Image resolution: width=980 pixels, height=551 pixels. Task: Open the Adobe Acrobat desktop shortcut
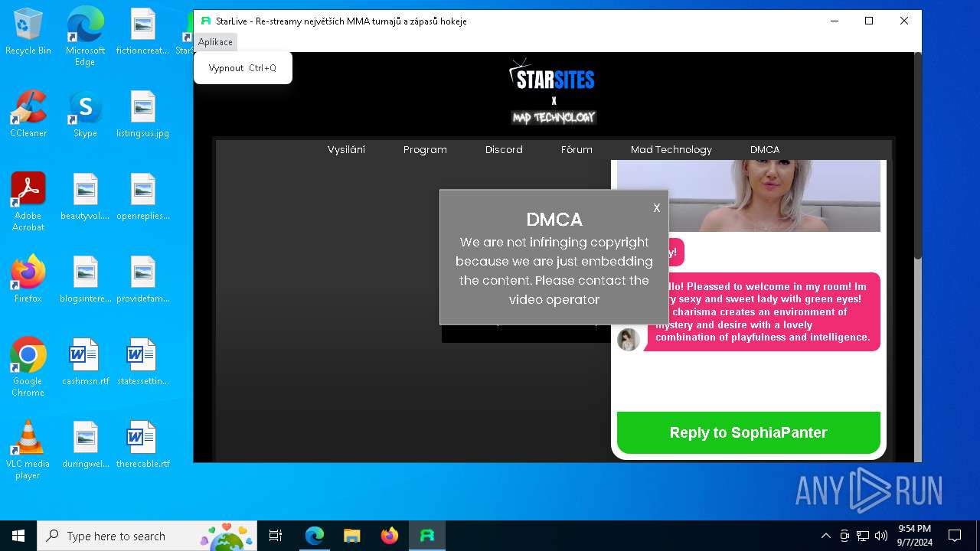(28, 202)
